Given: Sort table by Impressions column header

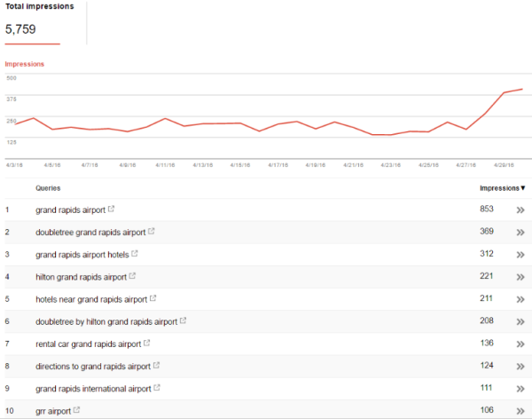Looking at the screenshot, I should (502, 188).
